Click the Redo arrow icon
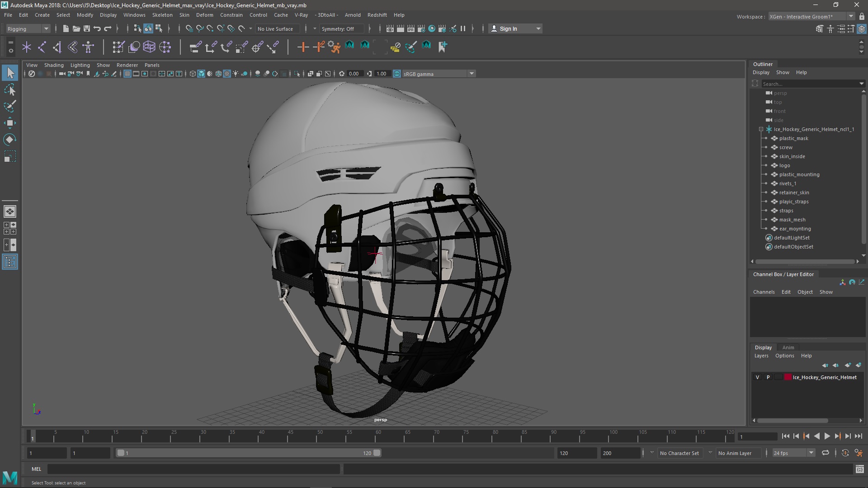 [x=108, y=28]
